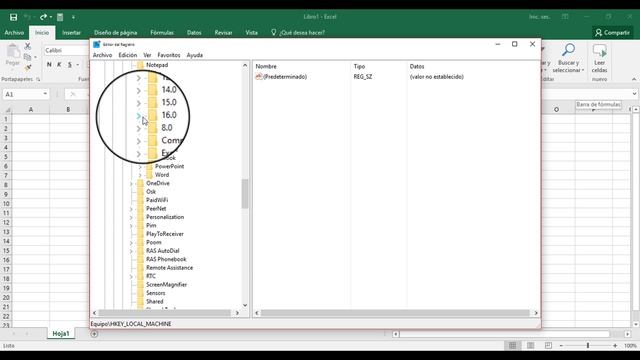This screenshot has height=360, width=640.
Task: Expand the RTC registry key
Action: click(x=131, y=277)
